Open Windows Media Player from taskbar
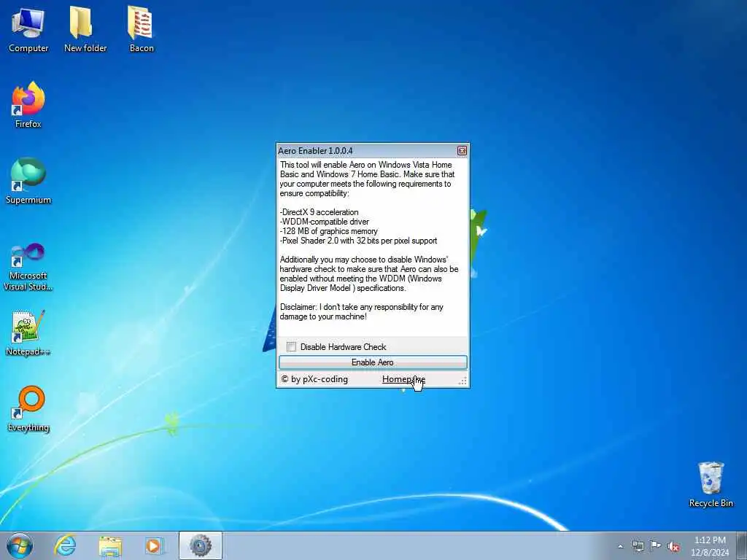 (154, 545)
